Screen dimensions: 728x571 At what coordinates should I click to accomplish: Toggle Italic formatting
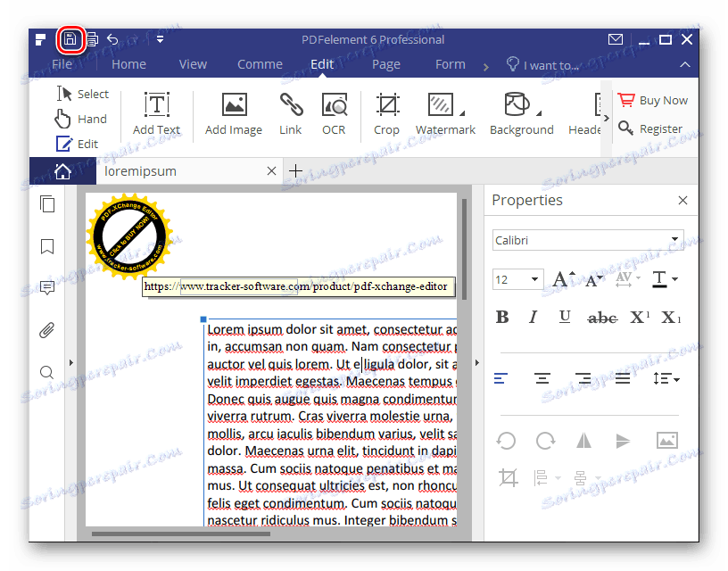point(533,317)
